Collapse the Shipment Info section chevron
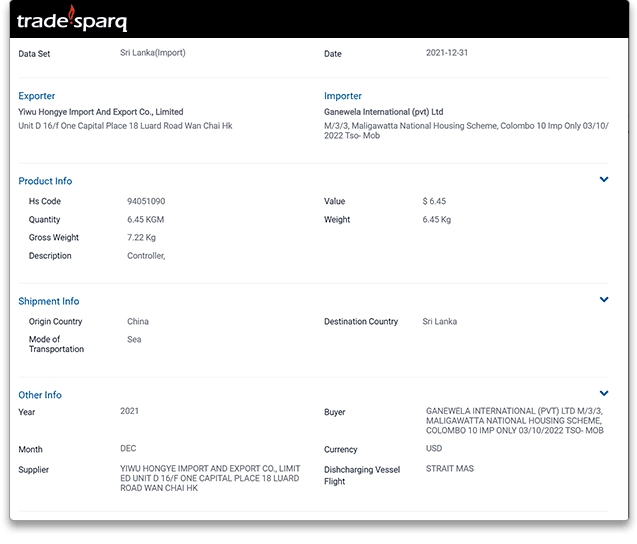637x544 pixels. point(604,299)
